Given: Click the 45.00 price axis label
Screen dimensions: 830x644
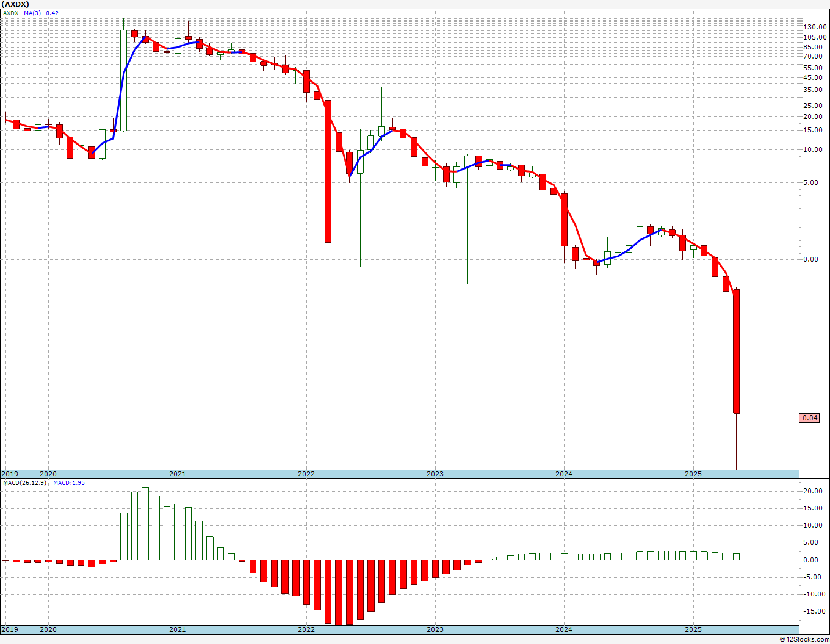Looking at the screenshot, I should 813,77.
